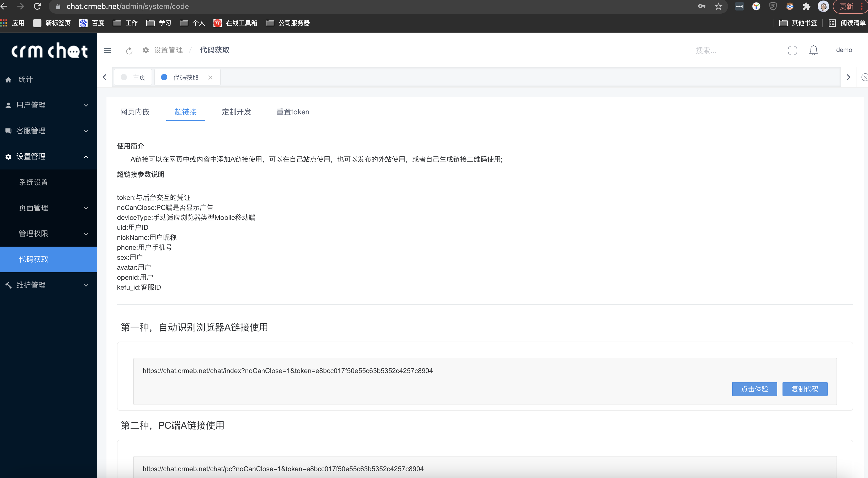This screenshot has width=868, height=478.
Task: Close the 代码获取 page tab
Action: click(210, 77)
